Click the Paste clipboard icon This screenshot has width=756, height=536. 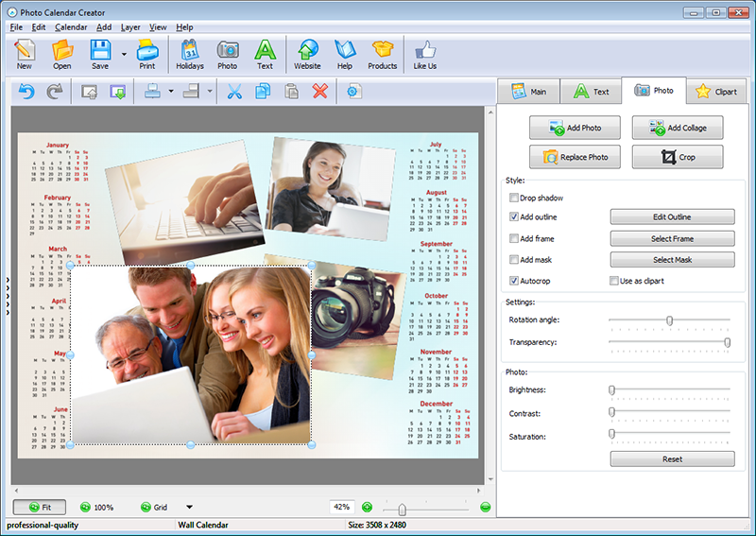pos(291,91)
